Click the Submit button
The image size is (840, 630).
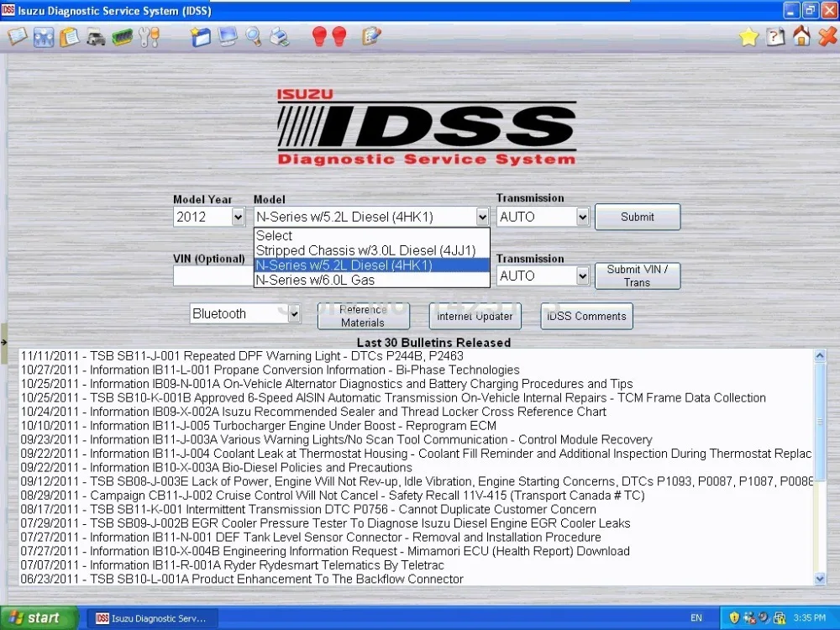638,217
